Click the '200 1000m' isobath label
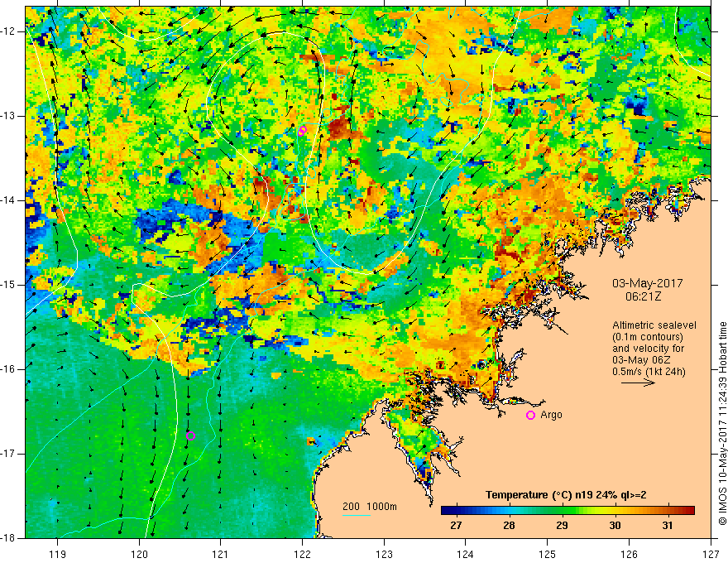This screenshot has width=728, height=563. click(370, 507)
